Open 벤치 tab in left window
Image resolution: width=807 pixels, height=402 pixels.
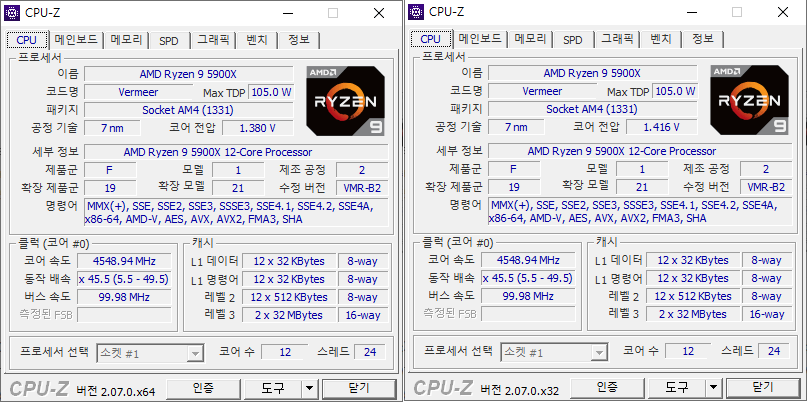pos(257,40)
